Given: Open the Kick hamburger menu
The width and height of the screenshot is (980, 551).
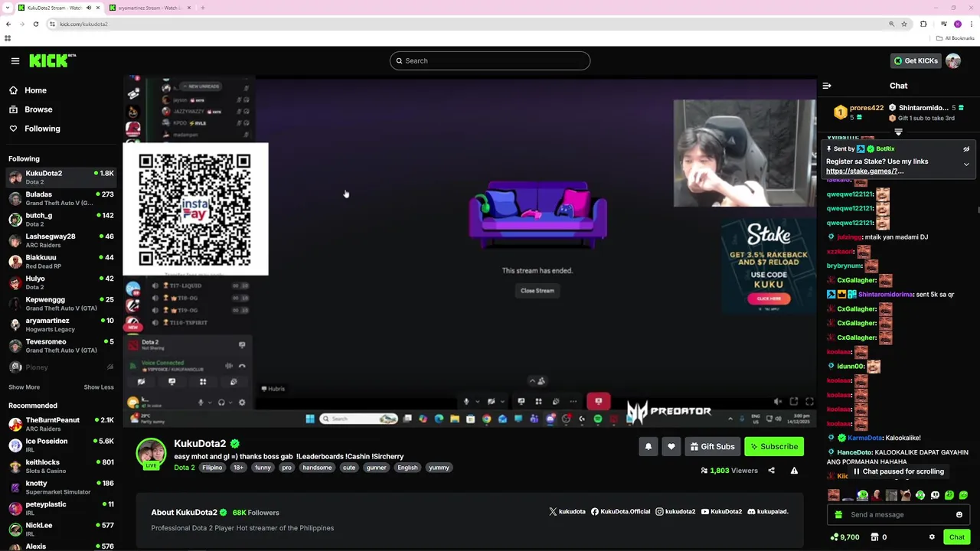Looking at the screenshot, I should (x=15, y=60).
